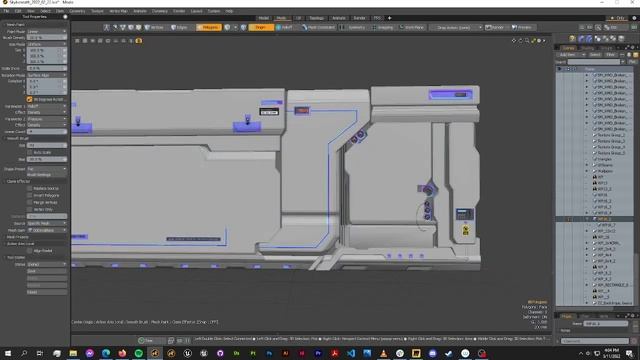The width and height of the screenshot is (640, 360).
Task: Open VLC media player from the taskbar
Action: coord(383,353)
